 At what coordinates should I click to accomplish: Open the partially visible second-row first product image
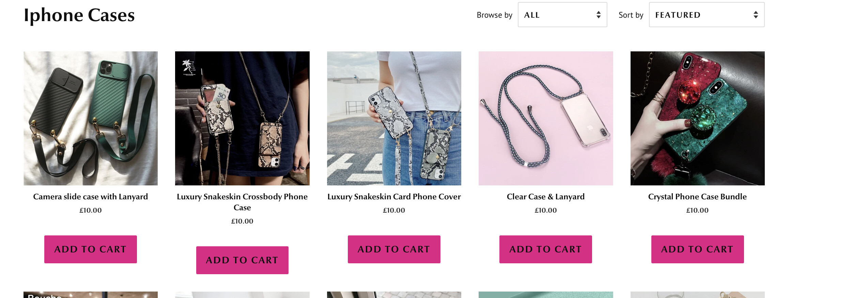click(x=90, y=295)
